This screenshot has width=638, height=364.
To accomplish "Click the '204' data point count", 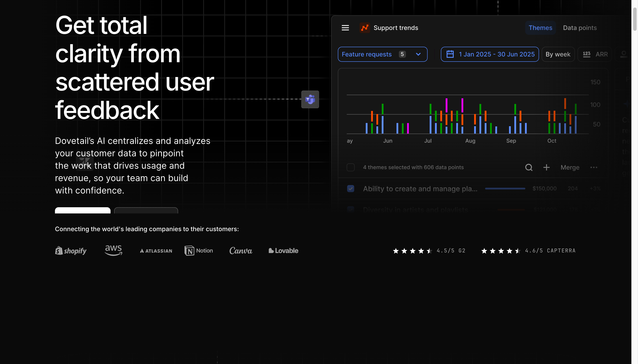I will [572, 188].
